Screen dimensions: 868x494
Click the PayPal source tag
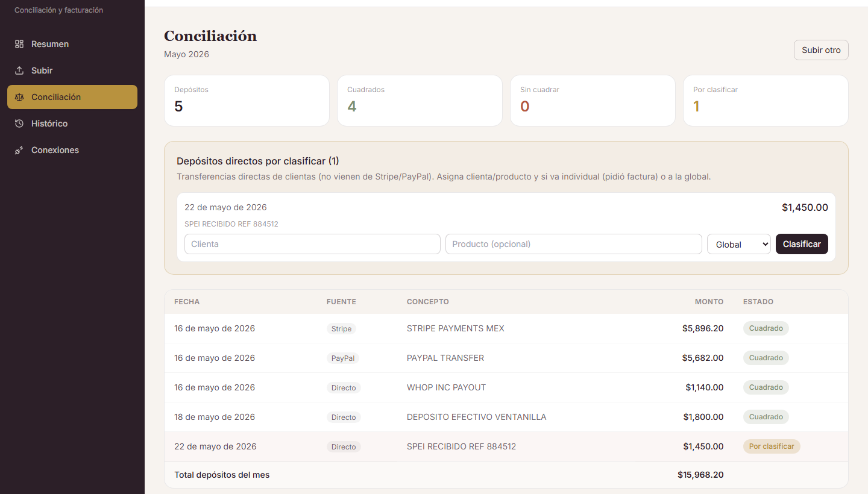(343, 358)
